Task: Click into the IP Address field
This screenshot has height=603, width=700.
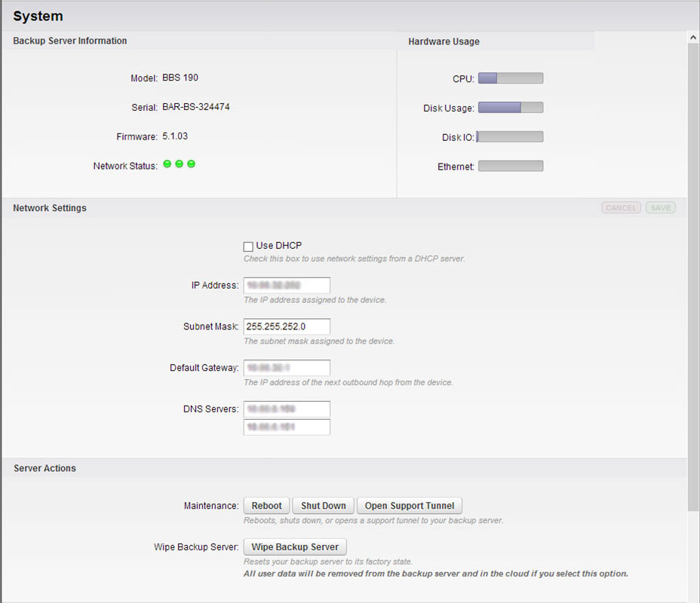Action: 287,286
